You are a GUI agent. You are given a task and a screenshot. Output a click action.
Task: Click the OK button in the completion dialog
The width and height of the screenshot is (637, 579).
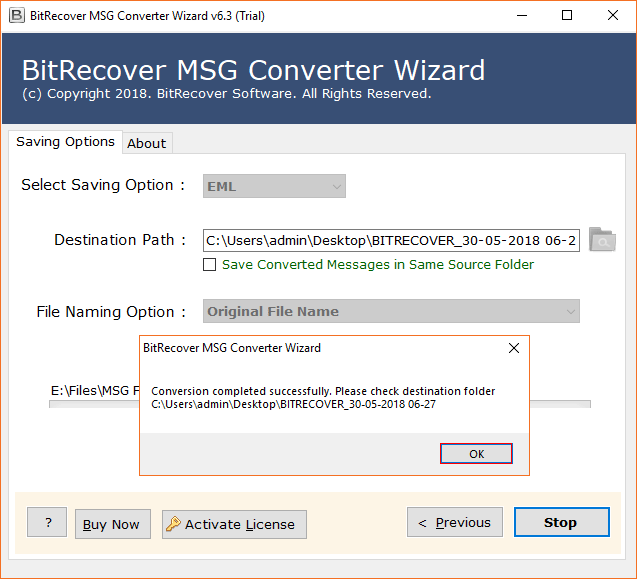(x=476, y=453)
